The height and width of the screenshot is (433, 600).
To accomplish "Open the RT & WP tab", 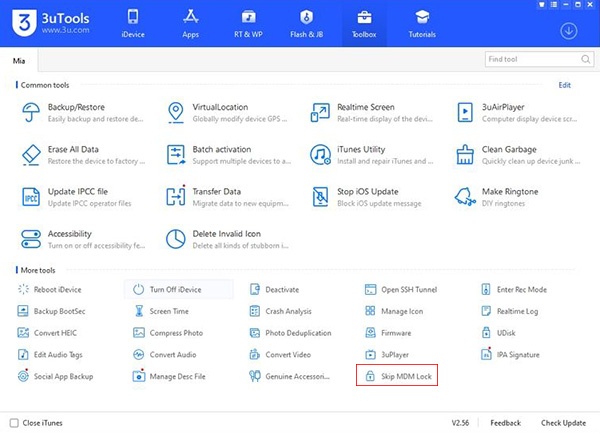I will [248, 24].
